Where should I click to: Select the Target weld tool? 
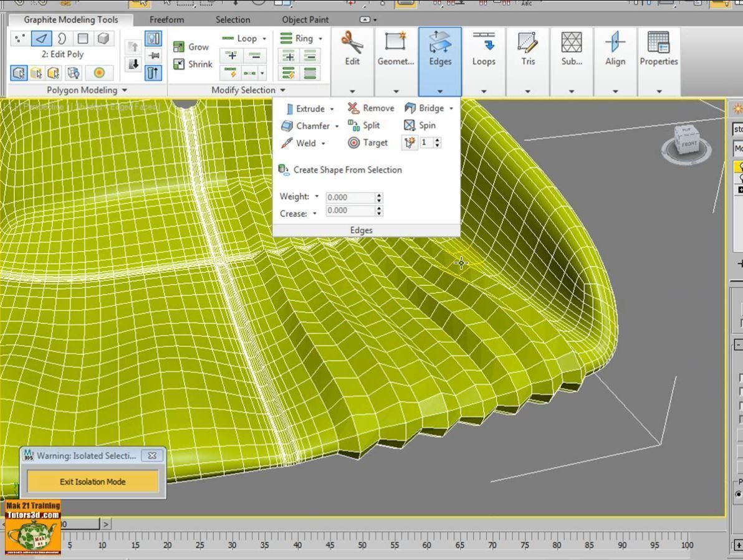pyautogui.click(x=368, y=143)
